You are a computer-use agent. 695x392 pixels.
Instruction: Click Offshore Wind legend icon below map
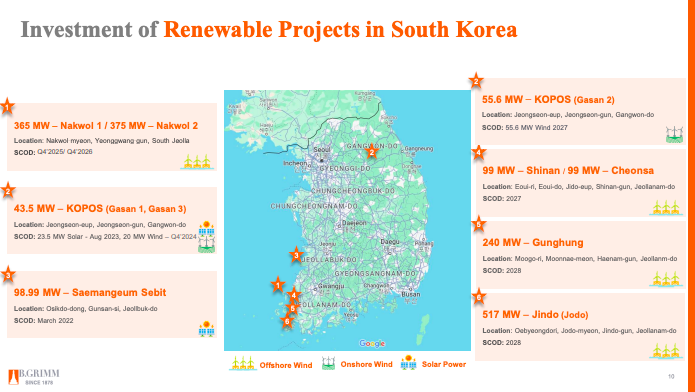coord(243,364)
